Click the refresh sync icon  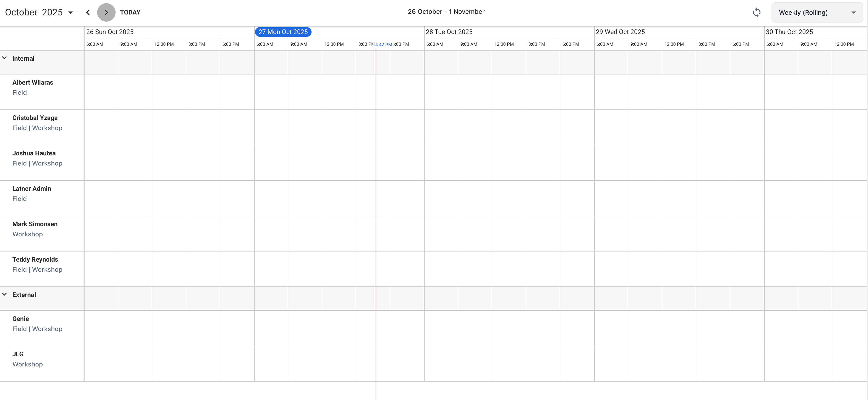click(x=757, y=12)
